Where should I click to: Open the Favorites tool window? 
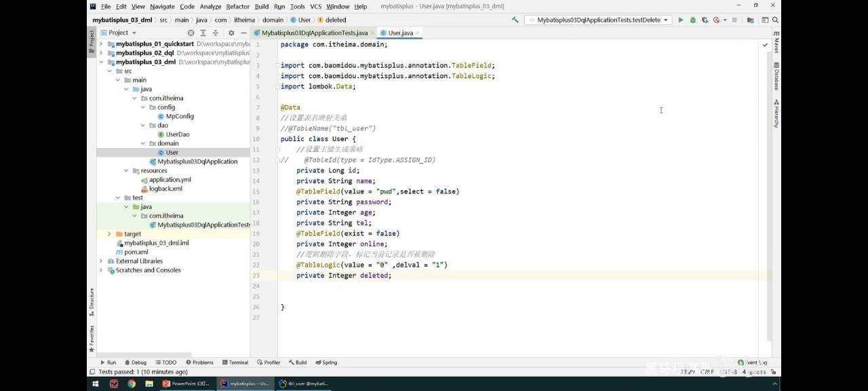click(92, 339)
